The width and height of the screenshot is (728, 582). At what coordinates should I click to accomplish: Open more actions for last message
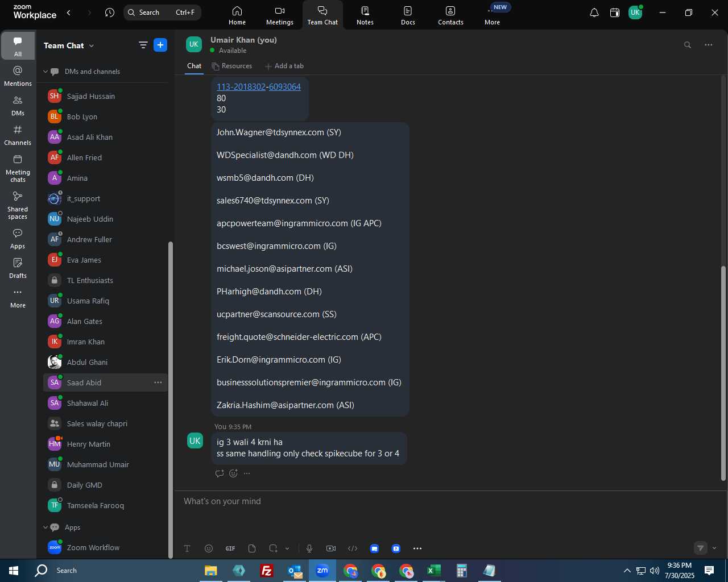click(x=247, y=473)
